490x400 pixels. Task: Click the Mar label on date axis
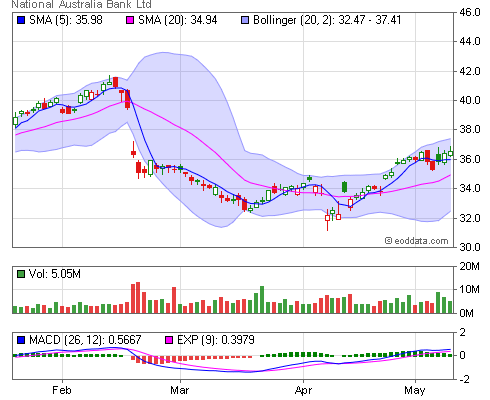(180, 390)
